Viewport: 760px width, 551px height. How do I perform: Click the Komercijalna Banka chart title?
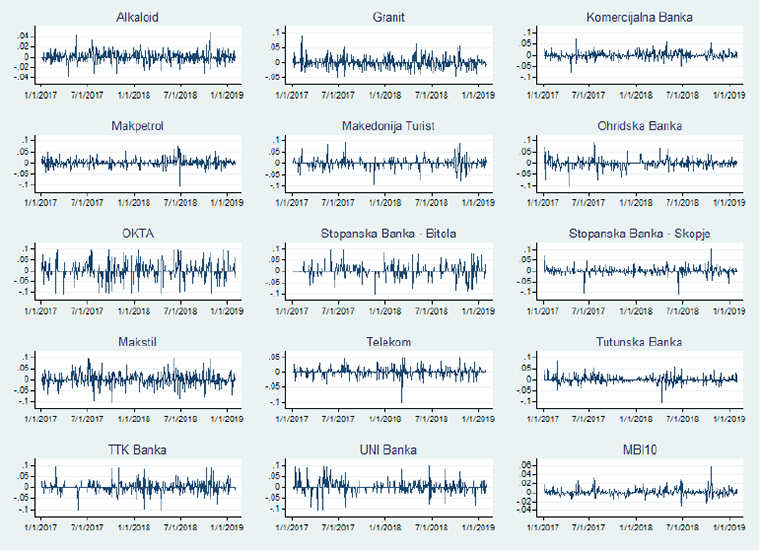coord(640,17)
